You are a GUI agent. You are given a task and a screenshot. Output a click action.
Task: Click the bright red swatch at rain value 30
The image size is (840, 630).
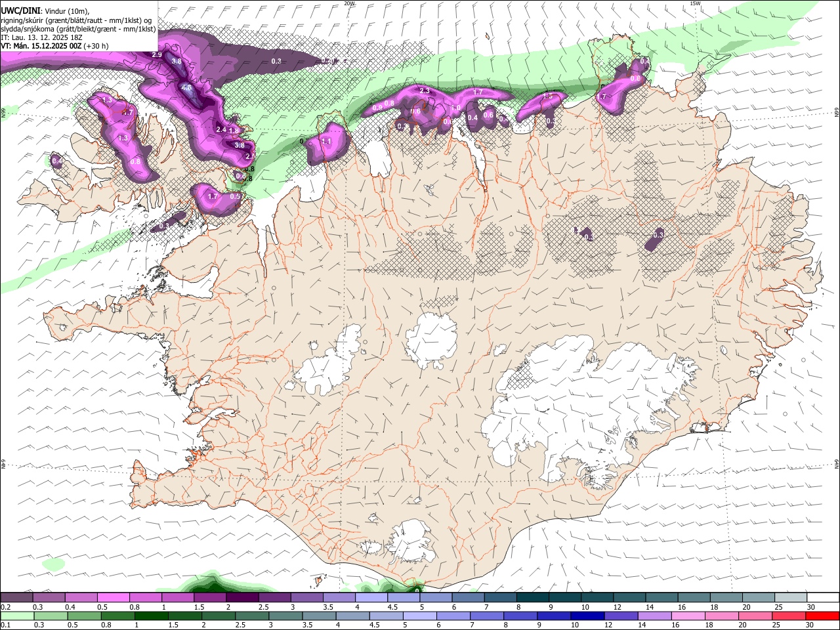pyautogui.click(x=822, y=616)
